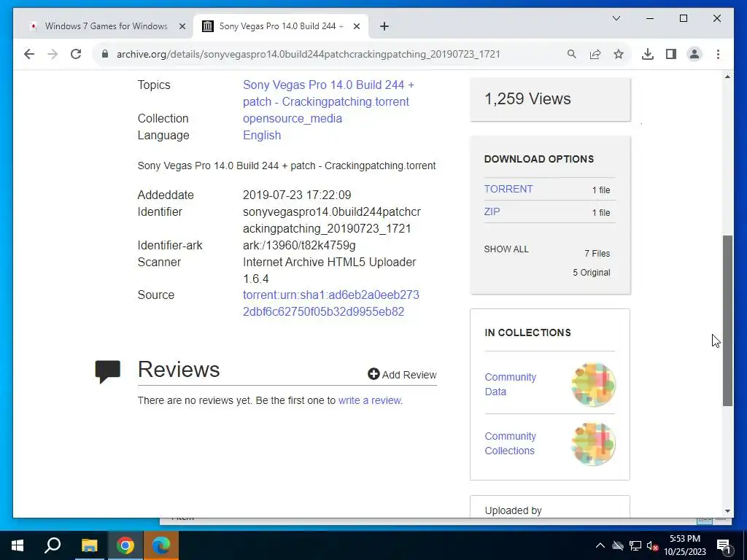Show hidden system tray icons
Screen dimensions: 747x560
600,545
